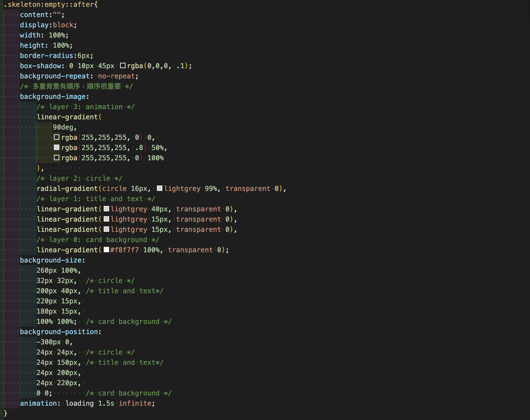
Task: Open the #f8f7f7 color swatch
Action: (x=106, y=250)
